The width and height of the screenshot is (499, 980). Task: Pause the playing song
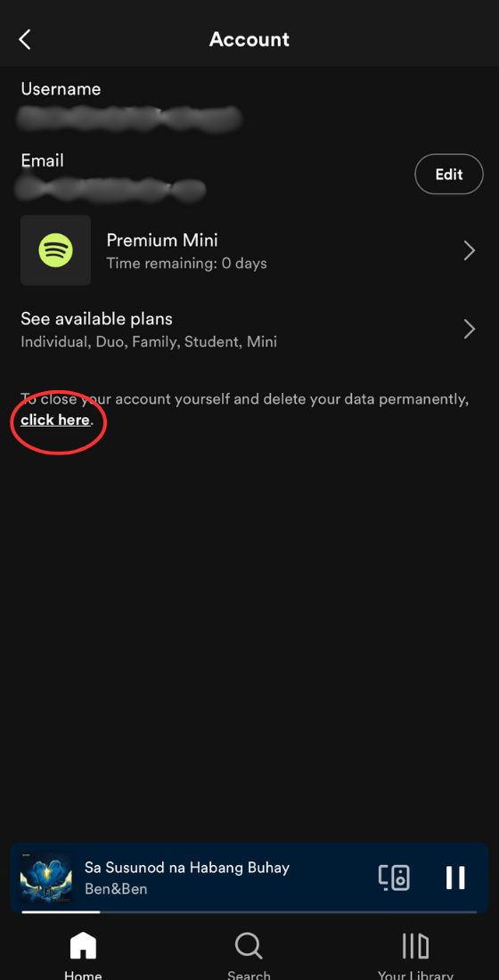tap(455, 878)
